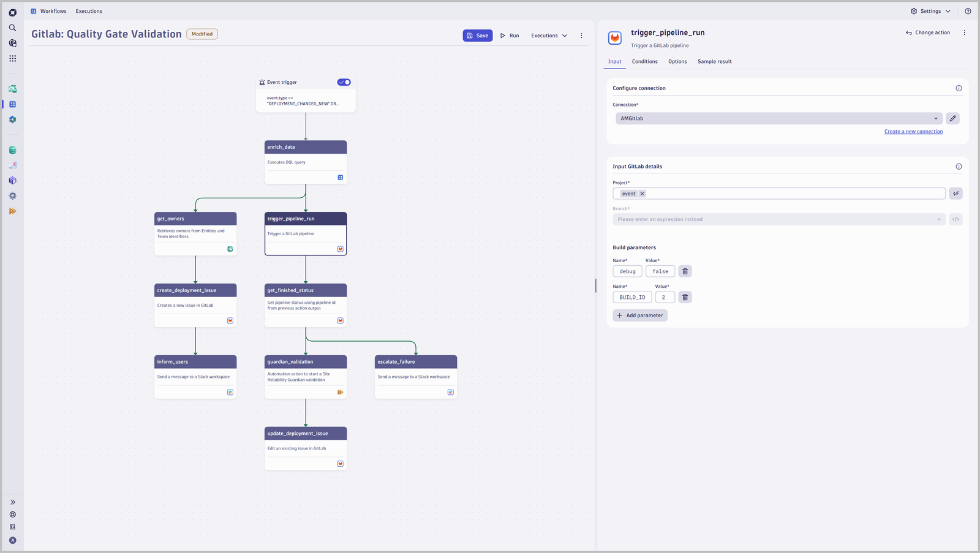
Task: Open the Workflows app icon in sidebar
Action: pyautogui.click(x=12, y=104)
